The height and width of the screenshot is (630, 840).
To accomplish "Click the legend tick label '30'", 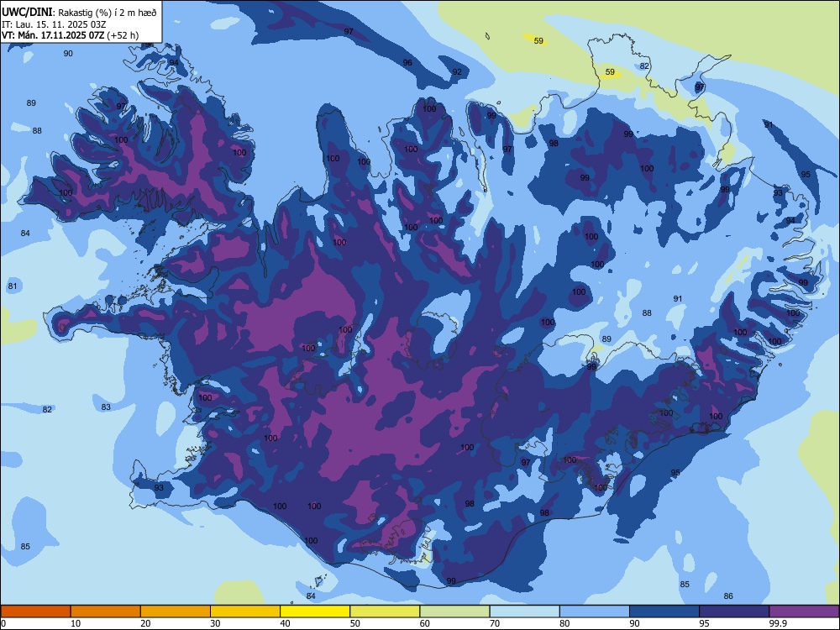I will coord(215,623).
